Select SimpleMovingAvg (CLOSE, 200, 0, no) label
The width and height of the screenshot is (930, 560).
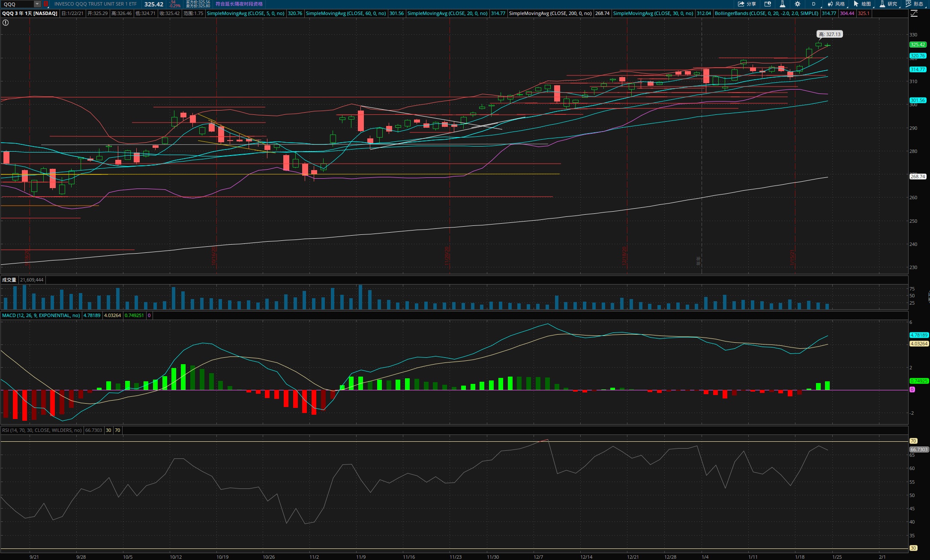(550, 13)
